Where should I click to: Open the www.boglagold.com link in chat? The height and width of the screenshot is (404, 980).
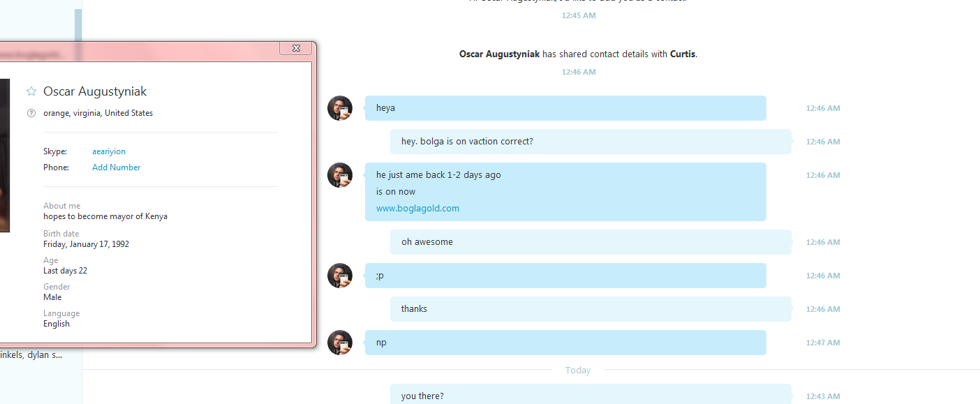point(417,209)
